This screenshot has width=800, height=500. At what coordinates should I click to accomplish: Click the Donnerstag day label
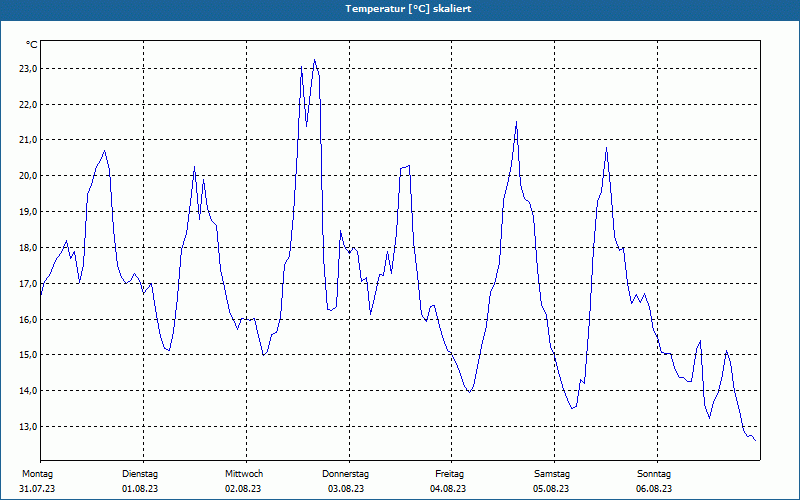[x=345, y=474]
